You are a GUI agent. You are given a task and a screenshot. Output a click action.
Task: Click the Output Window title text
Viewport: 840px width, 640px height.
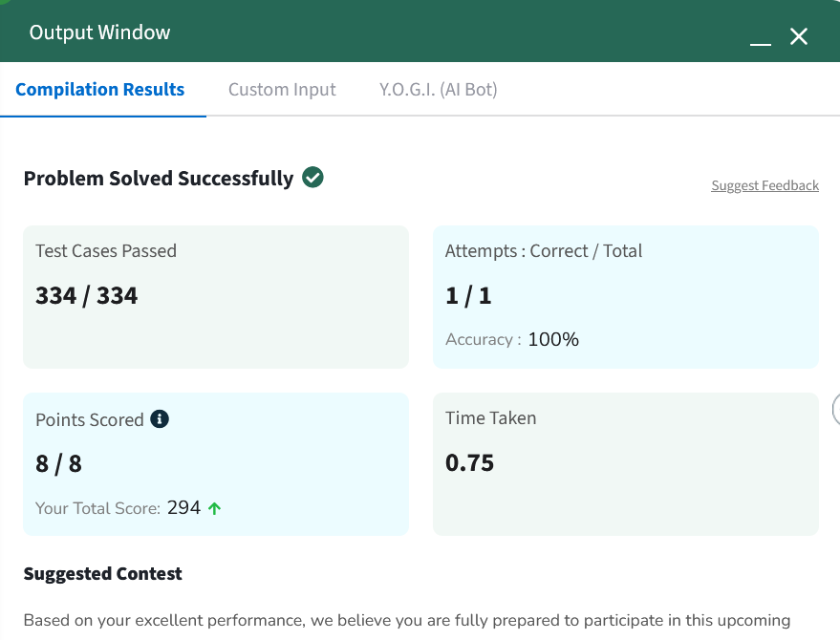99,32
